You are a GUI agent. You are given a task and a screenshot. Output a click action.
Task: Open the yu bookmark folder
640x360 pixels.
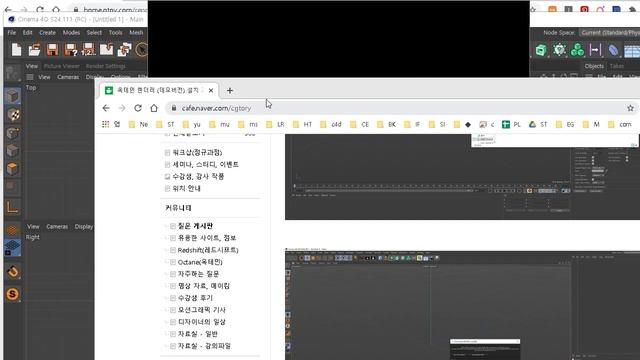[x=192, y=124]
